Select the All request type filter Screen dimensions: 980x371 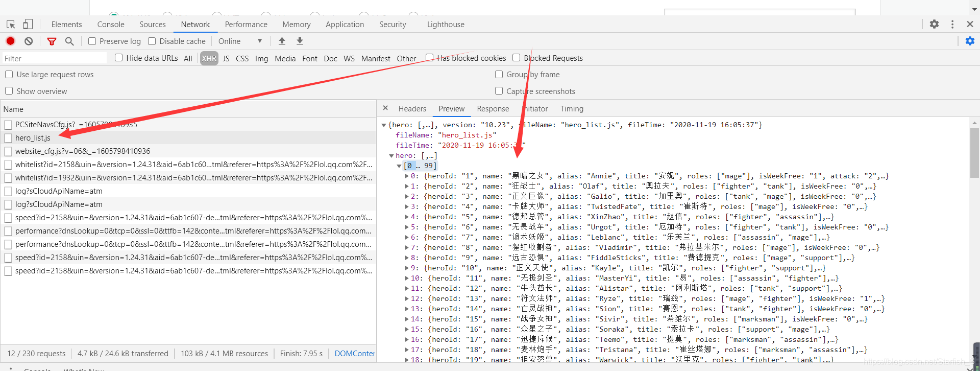(188, 58)
